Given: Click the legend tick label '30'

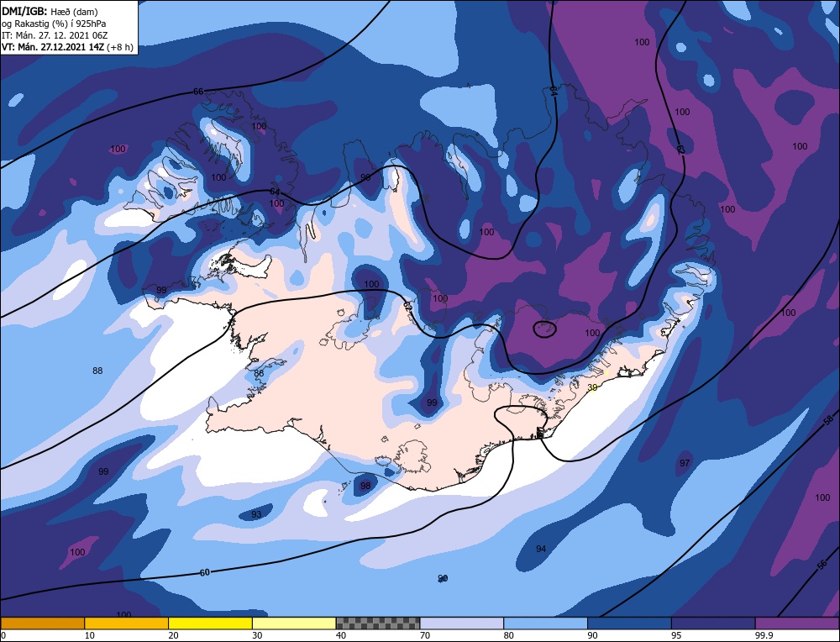Looking at the screenshot, I should (257, 635).
